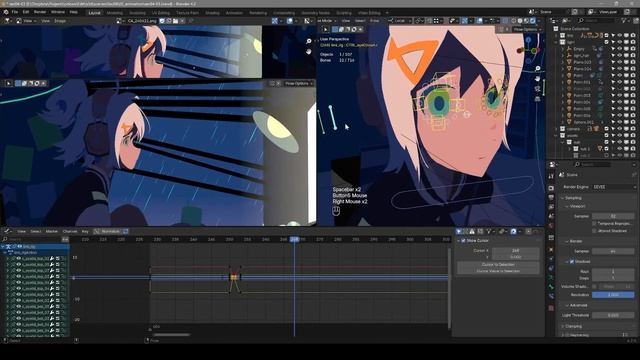Open the Render properties tab icon
Screen dimensions: 640x360
point(551,188)
